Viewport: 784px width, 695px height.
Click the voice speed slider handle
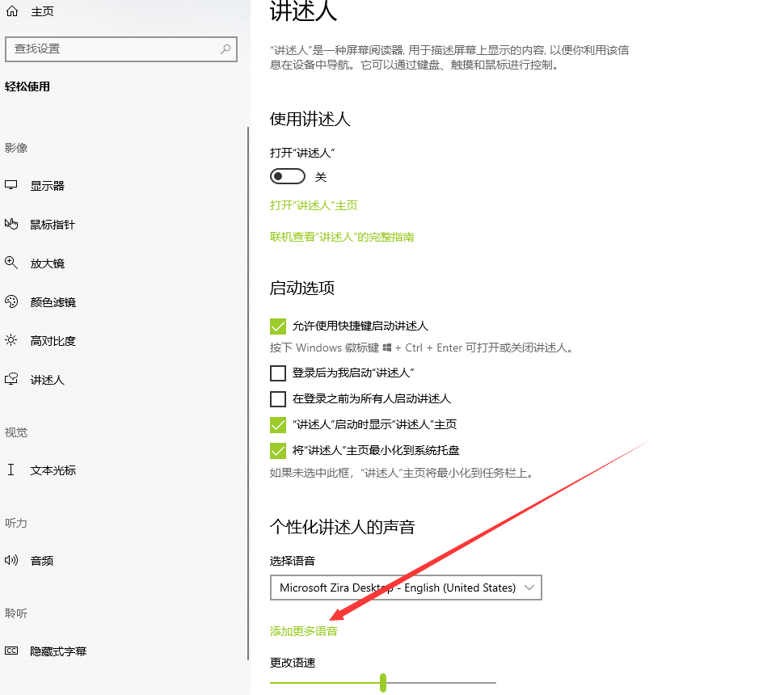click(x=382, y=683)
